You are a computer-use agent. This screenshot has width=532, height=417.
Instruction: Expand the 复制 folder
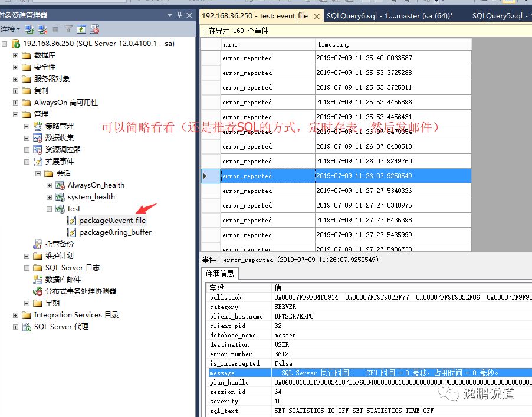pyautogui.click(x=15, y=91)
